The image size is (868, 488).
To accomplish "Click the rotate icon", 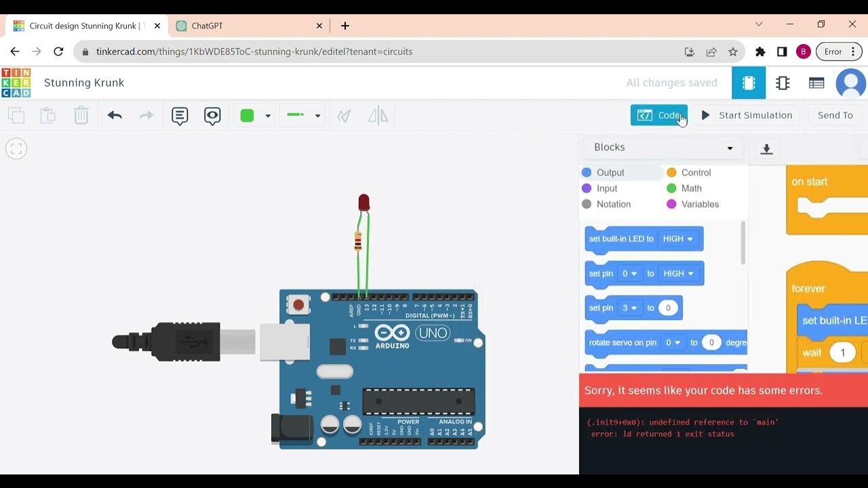I will (344, 116).
